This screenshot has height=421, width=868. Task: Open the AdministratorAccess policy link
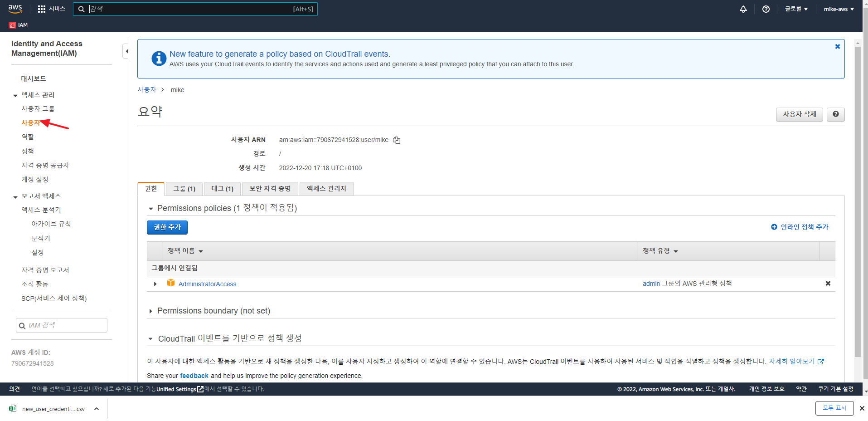coord(207,284)
